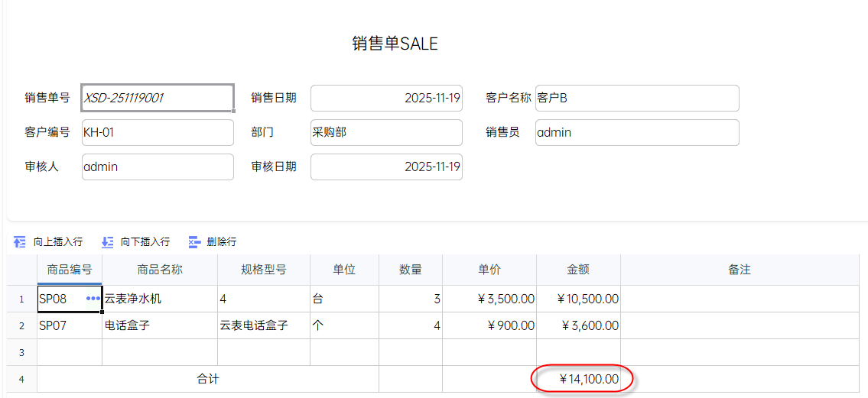Select the 电话盒子 product name cell
The width and height of the screenshot is (868, 398).
tap(160, 325)
